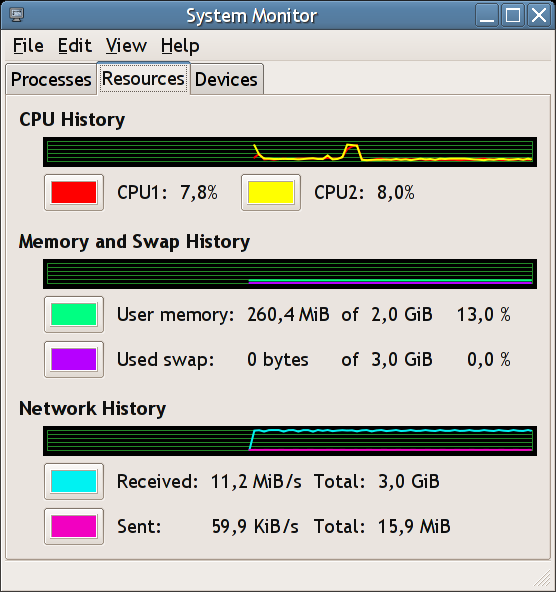This screenshot has height=592, width=556.
Task: Click the Memory and Swap History graph
Action: tap(290, 274)
